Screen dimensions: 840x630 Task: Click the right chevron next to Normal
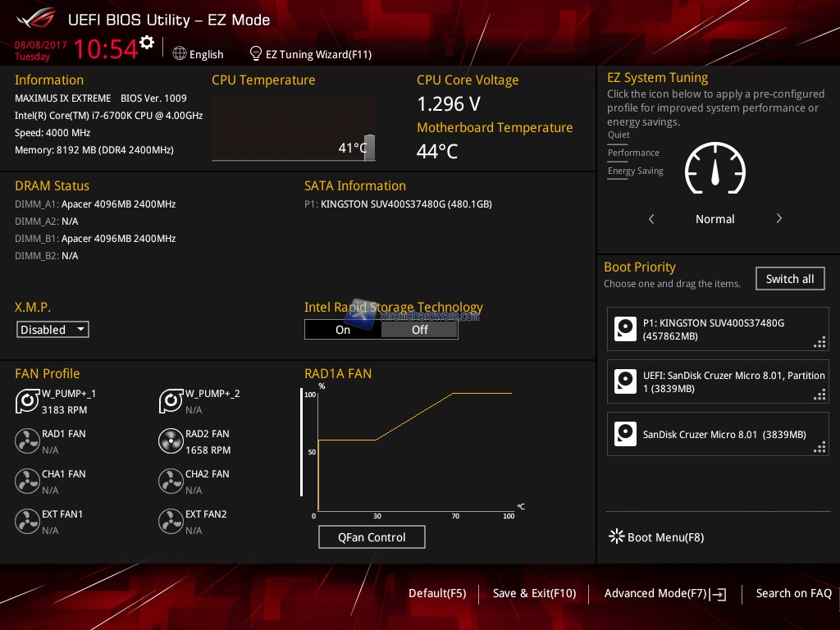(778, 219)
